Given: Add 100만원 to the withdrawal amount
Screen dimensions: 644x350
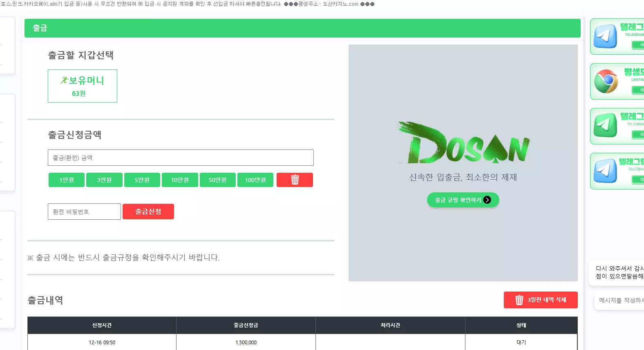Looking at the screenshot, I should point(255,180).
